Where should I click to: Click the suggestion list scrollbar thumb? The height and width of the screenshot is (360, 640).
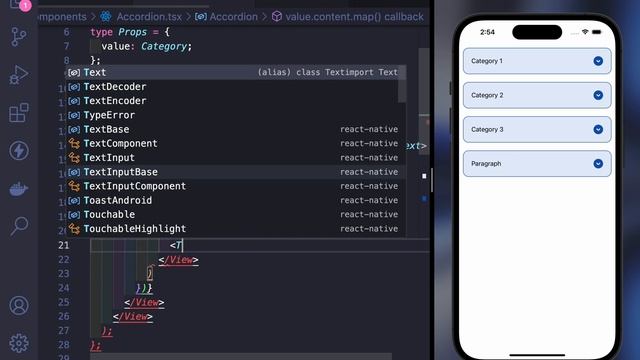pos(402,84)
